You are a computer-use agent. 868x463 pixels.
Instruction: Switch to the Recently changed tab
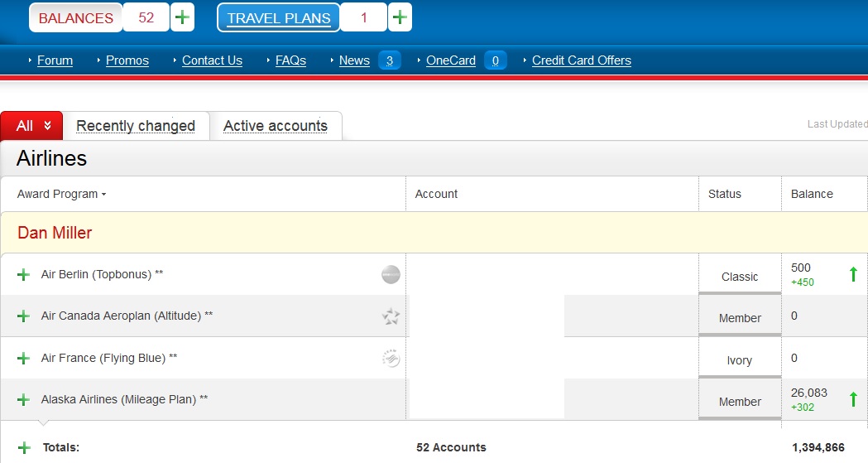(136, 126)
